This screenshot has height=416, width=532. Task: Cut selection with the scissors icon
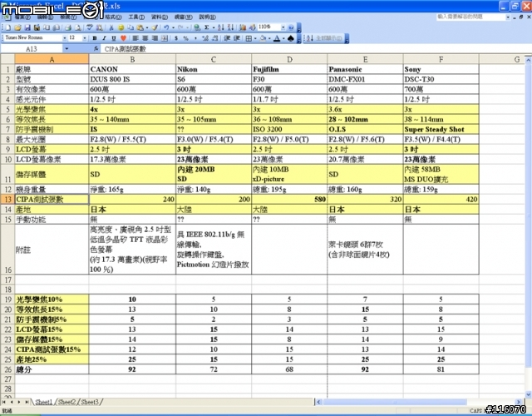(111, 27)
